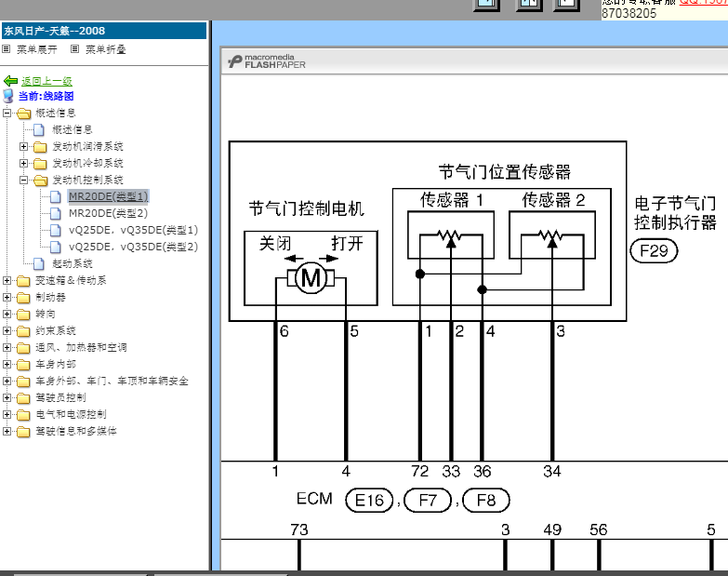
Task: Click the 菜单折叠 menu icon
Action: (x=74, y=48)
